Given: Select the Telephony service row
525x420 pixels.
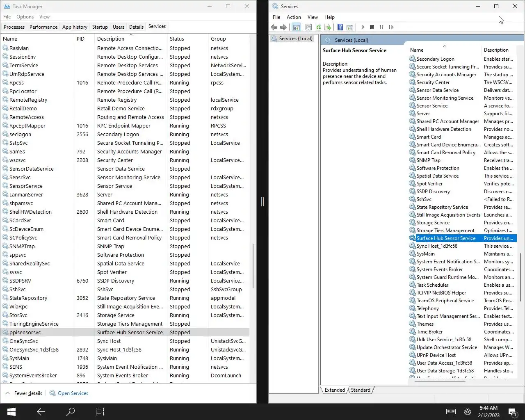Looking at the screenshot, I should point(463,308).
